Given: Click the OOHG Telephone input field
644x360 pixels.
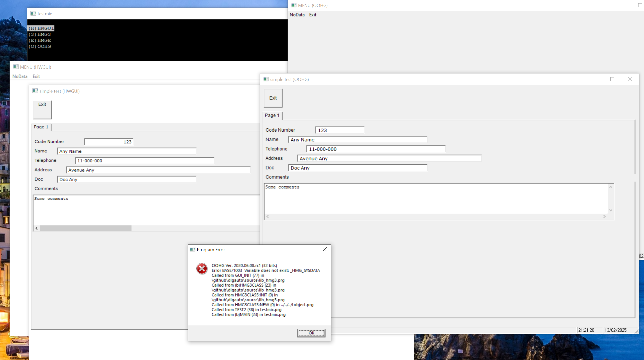Looking at the screenshot, I should coord(375,149).
